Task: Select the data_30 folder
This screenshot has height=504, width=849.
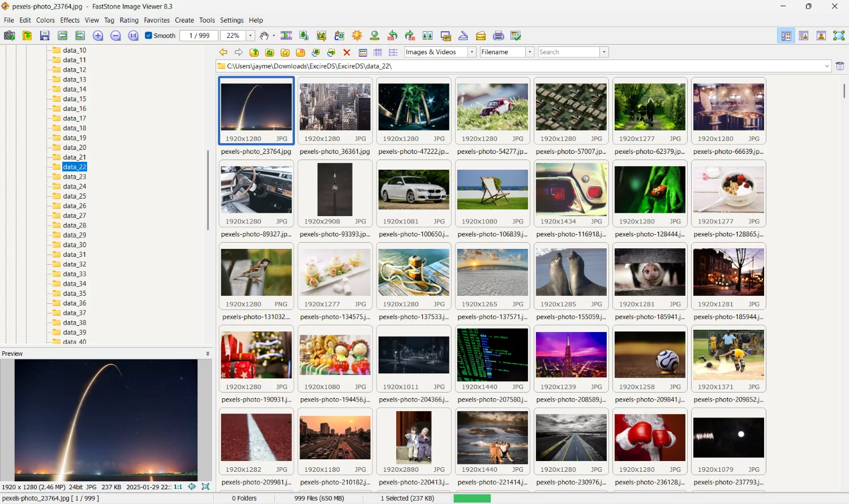Action: (74, 245)
